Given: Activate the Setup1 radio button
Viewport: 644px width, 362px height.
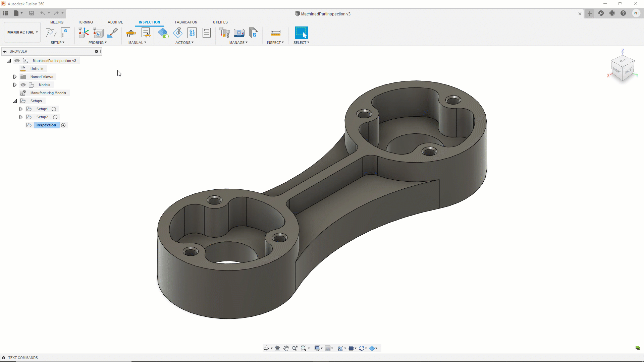Looking at the screenshot, I should (54, 109).
